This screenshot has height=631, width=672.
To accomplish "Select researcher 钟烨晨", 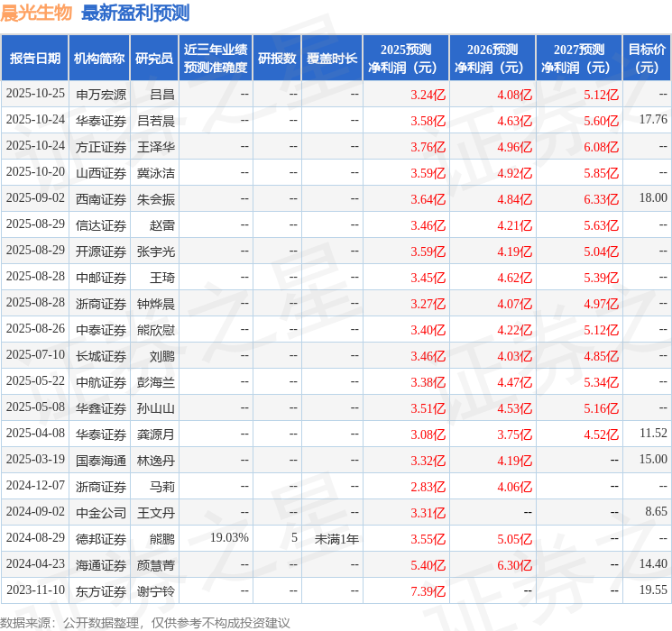I will point(156,303).
